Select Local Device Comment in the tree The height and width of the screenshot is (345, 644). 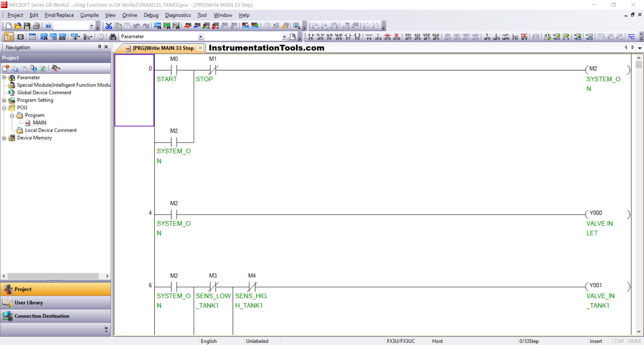tap(51, 130)
